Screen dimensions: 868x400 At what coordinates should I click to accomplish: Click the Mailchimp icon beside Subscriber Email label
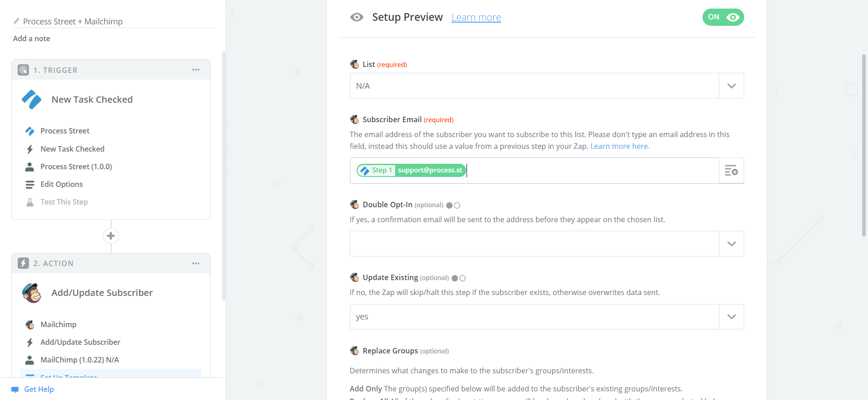point(354,119)
